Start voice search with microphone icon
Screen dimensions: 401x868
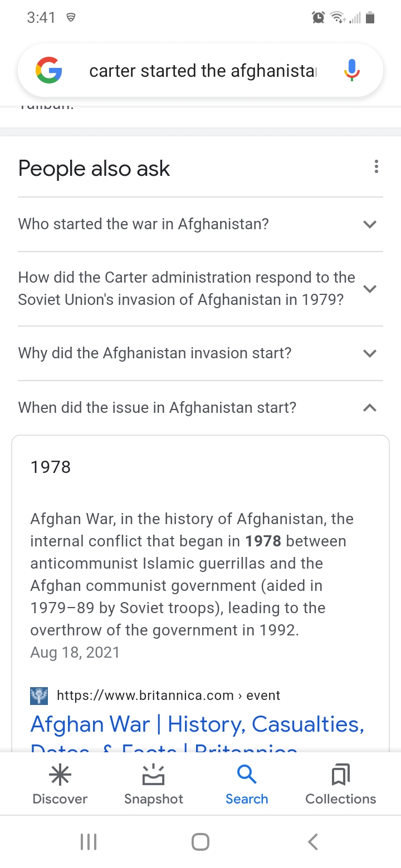coord(351,71)
